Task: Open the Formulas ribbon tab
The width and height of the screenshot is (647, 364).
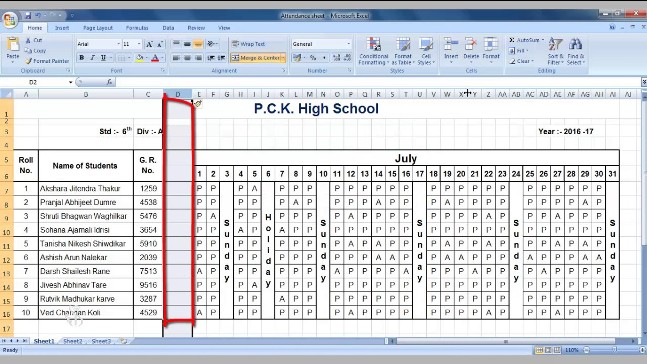Action: (x=137, y=28)
